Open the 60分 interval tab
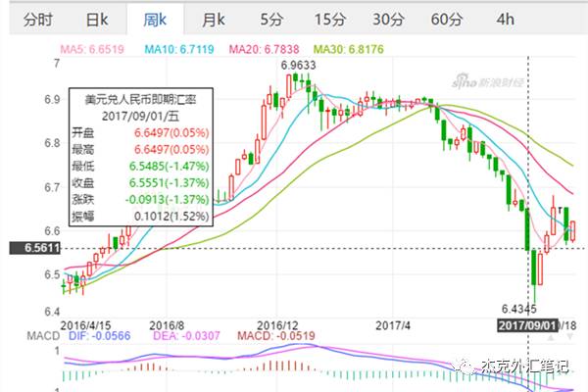Viewport: 588px width, 392px height. tap(447, 20)
